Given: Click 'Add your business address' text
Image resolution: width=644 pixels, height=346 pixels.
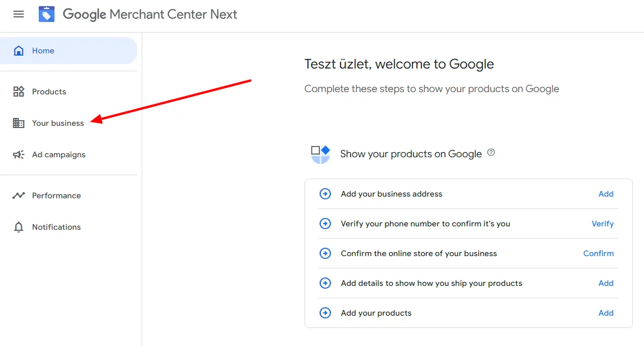Looking at the screenshot, I should pos(392,194).
